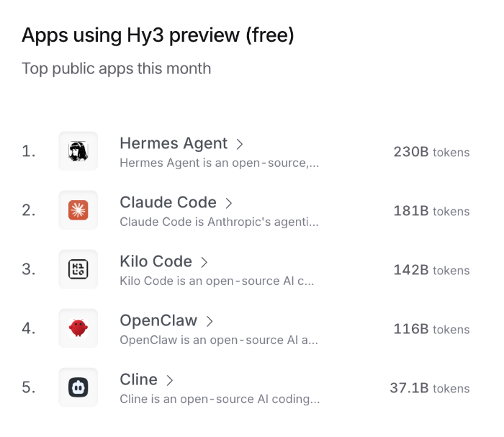This screenshot has height=437, width=504.
Task: Expand chevron next to OpenClaw
Action: [x=210, y=321]
